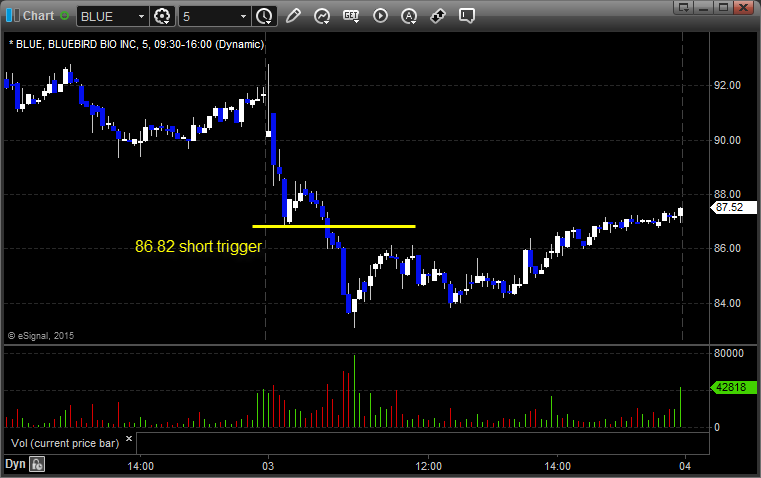Viewport: 761px width, 478px height.
Task: Click the green connection status circle
Action: tap(65, 16)
